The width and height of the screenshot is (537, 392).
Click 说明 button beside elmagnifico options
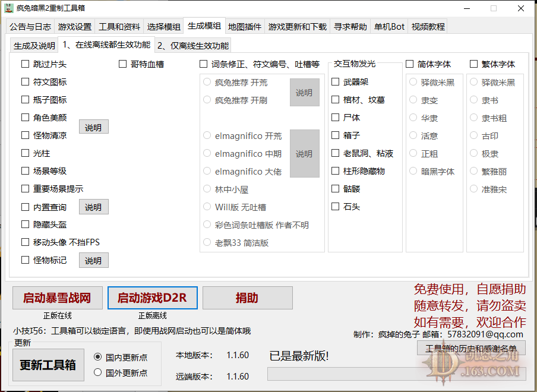pos(305,153)
